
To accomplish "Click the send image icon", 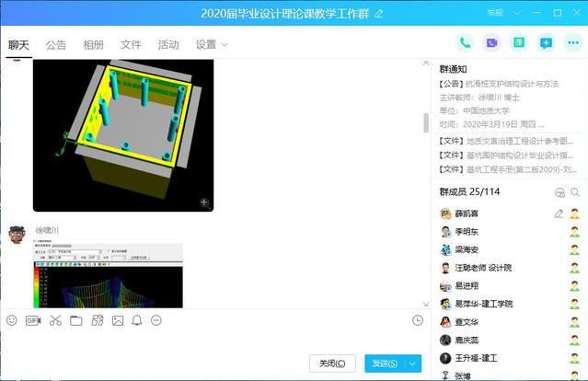I will tap(117, 320).
